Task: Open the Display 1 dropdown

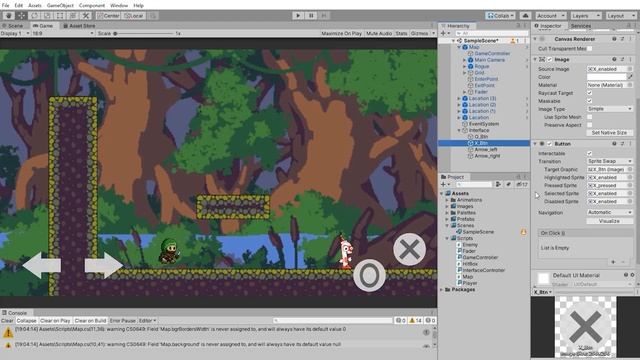Action: click(15, 33)
